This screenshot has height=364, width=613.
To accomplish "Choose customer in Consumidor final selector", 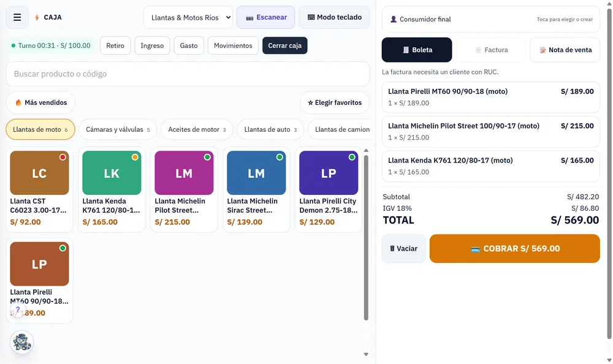I will [490, 19].
